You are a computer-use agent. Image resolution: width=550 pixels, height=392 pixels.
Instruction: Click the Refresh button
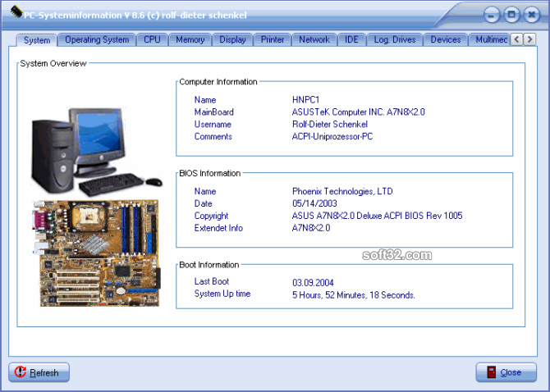[x=39, y=372]
